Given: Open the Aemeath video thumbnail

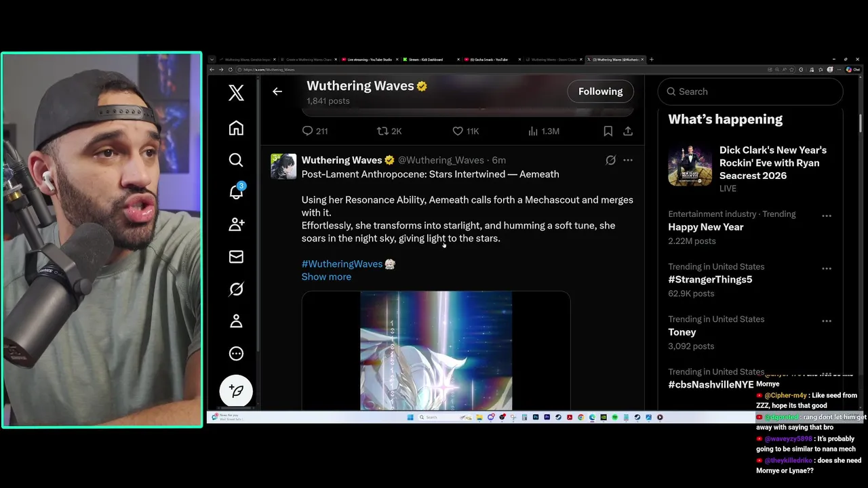Looking at the screenshot, I should tap(436, 350).
